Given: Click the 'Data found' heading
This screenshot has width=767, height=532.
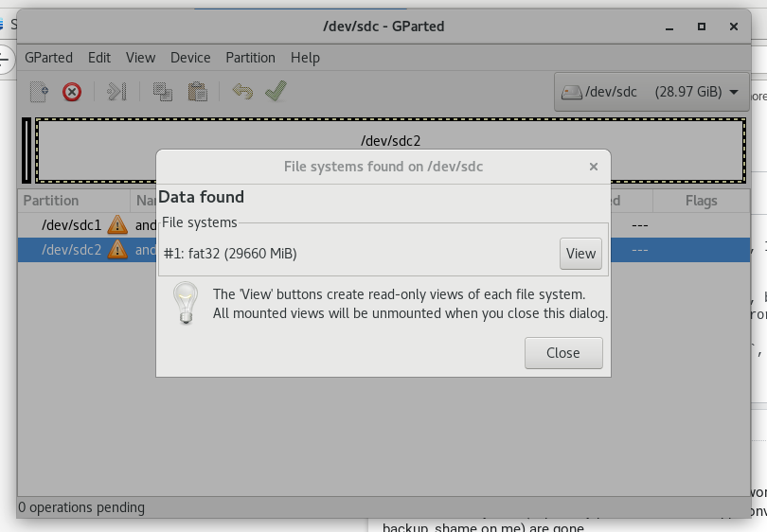Looking at the screenshot, I should (x=201, y=197).
